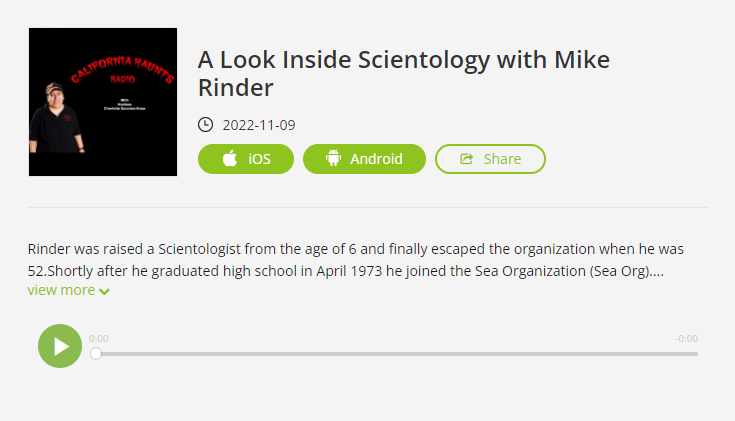Open the Android app download button

(364, 159)
